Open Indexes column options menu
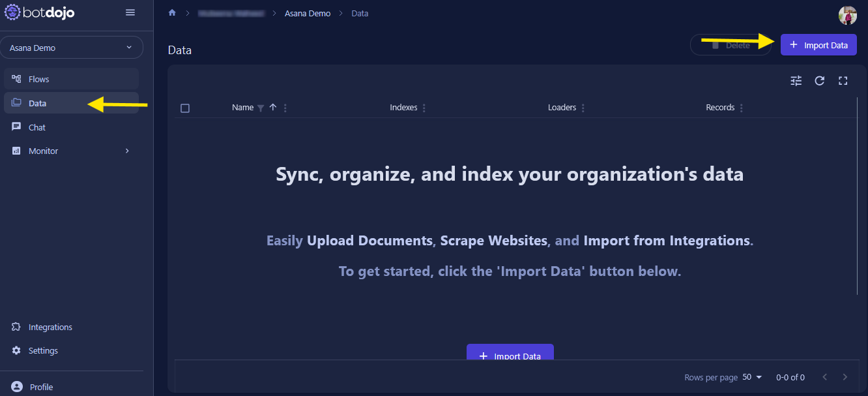Screen dimensions: 868x396 pos(424,108)
